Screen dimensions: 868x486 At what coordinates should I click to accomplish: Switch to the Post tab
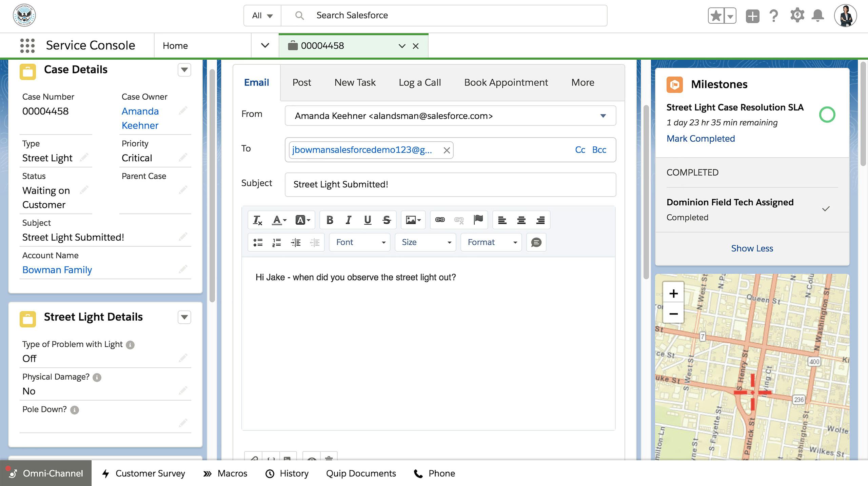302,82
